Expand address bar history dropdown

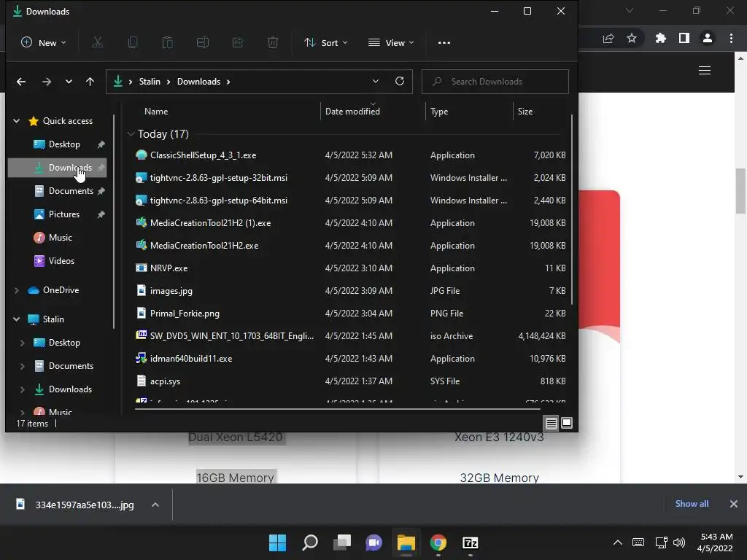[x=376, y=81]
